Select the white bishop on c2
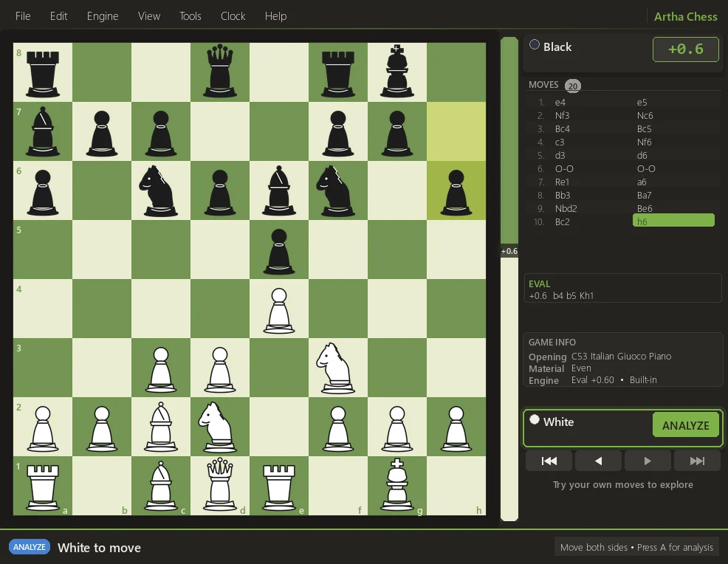728x564 pixels. [x=161, y=427]
